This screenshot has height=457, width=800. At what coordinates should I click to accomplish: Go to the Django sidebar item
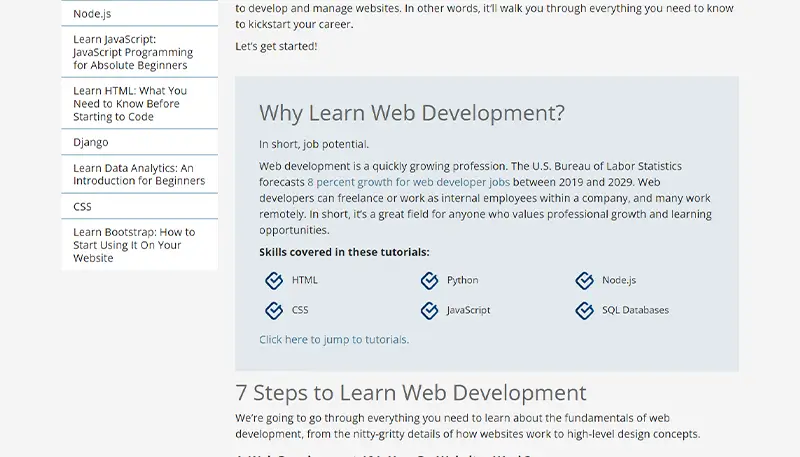91,143
